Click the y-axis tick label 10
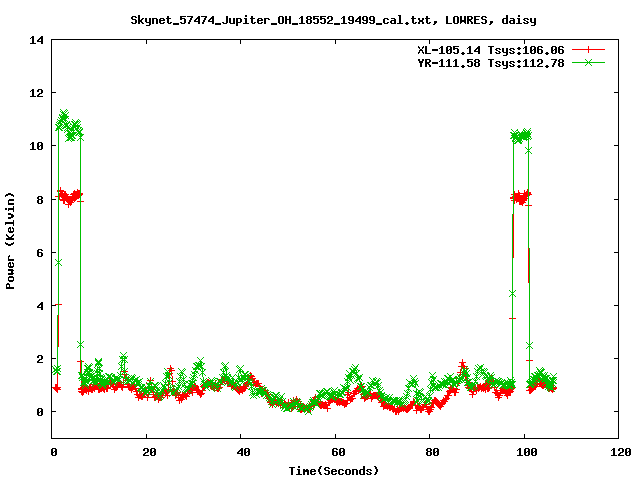Viewport: 640px width, 480px height. [x=36, y=146]
